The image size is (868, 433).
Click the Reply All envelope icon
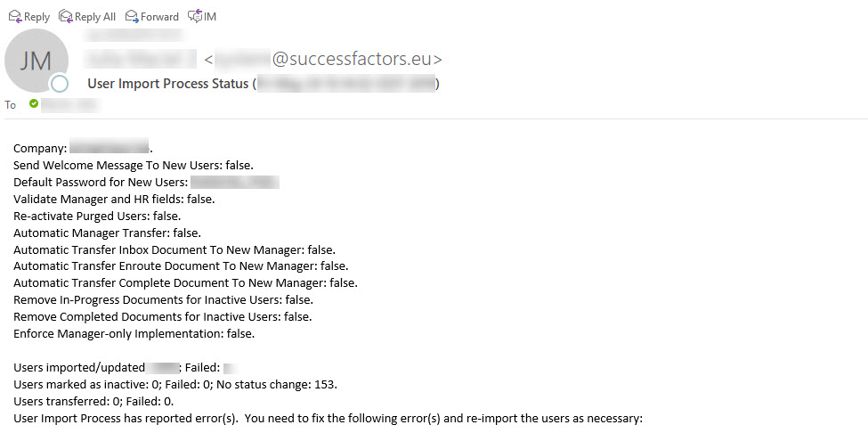tap(65, 17)
